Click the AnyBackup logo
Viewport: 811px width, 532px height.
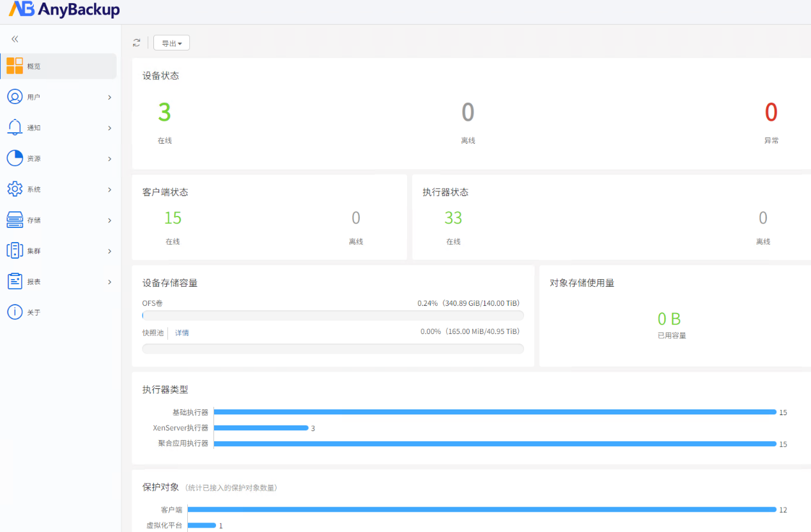coord(64,10)
